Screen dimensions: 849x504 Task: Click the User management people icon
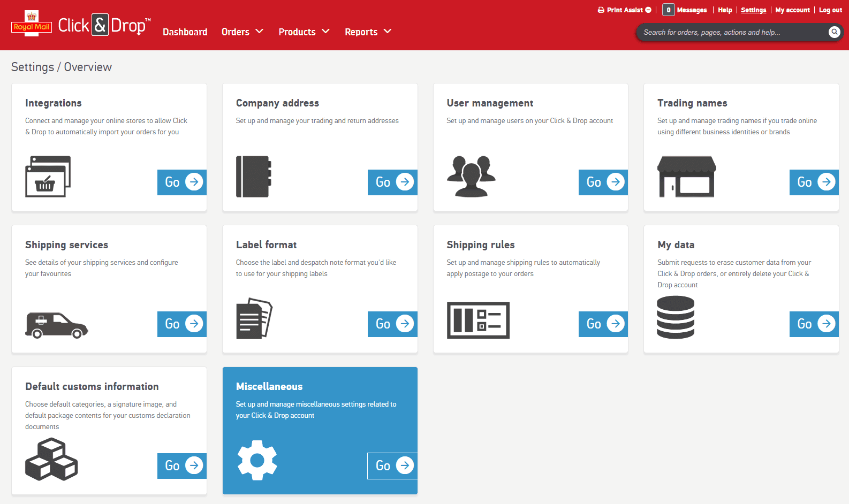(471, 177)
